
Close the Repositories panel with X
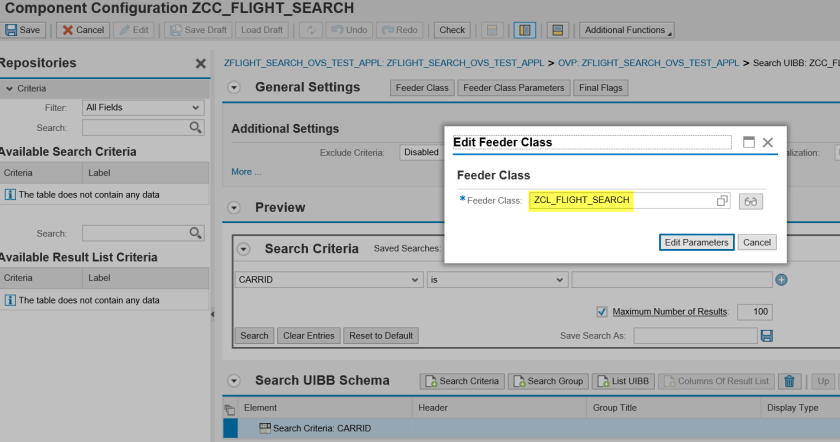[x=200, y=64]
